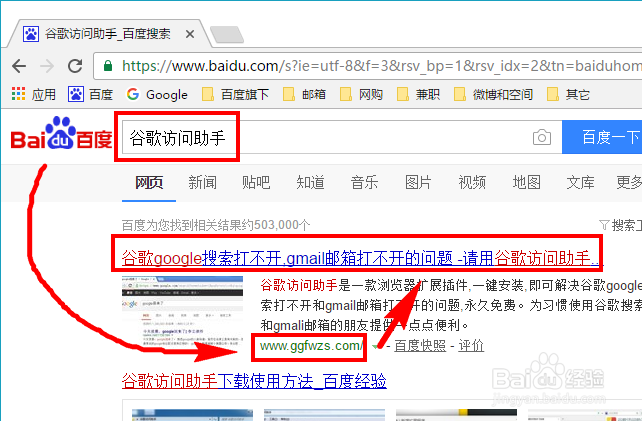The width and height of the screenshot is (642, 421).
Task: Expand the small green arrow next to ggfwzs.com
Action: [x=375, y=347]
